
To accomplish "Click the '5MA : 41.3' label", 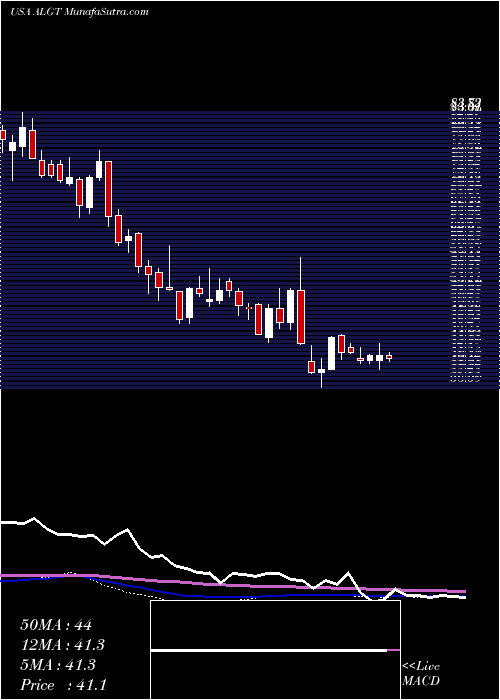I will [x=58, y=665].
